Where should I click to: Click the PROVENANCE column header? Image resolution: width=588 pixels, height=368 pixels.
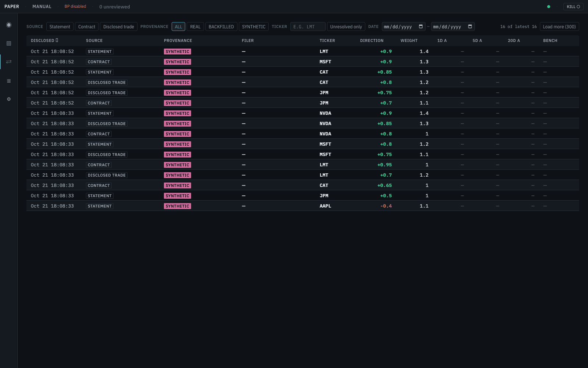tap(178, 40)
